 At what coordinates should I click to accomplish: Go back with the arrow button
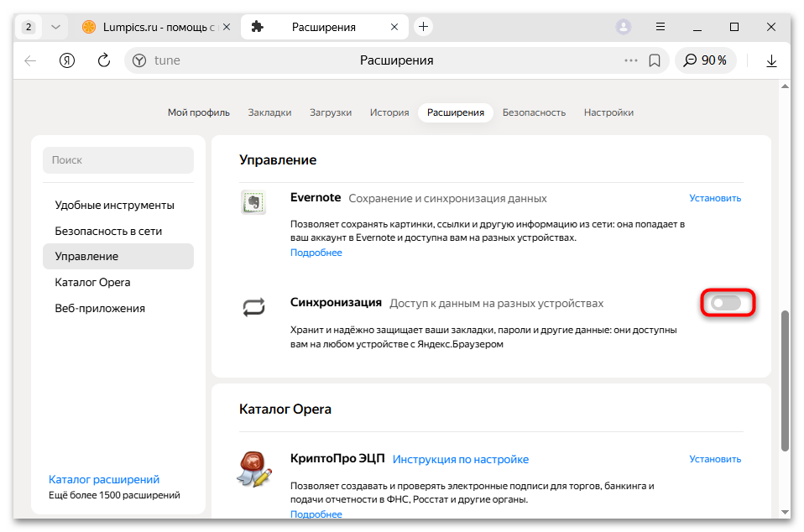30,60
